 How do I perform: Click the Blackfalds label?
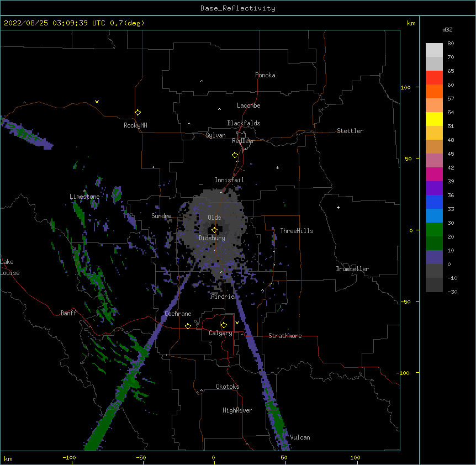(244, 123)
